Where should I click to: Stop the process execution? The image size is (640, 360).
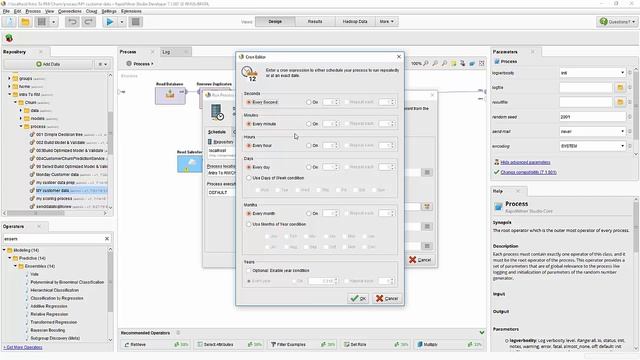click(136, 22)
